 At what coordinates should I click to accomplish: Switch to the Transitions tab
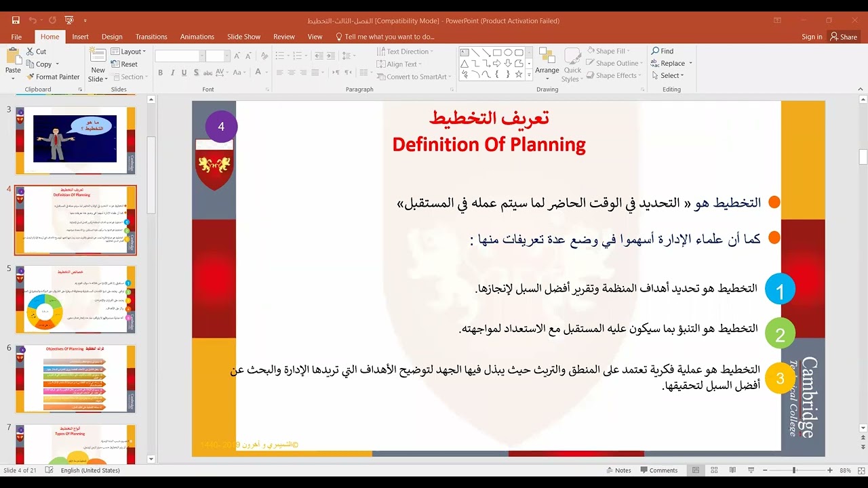151,37
